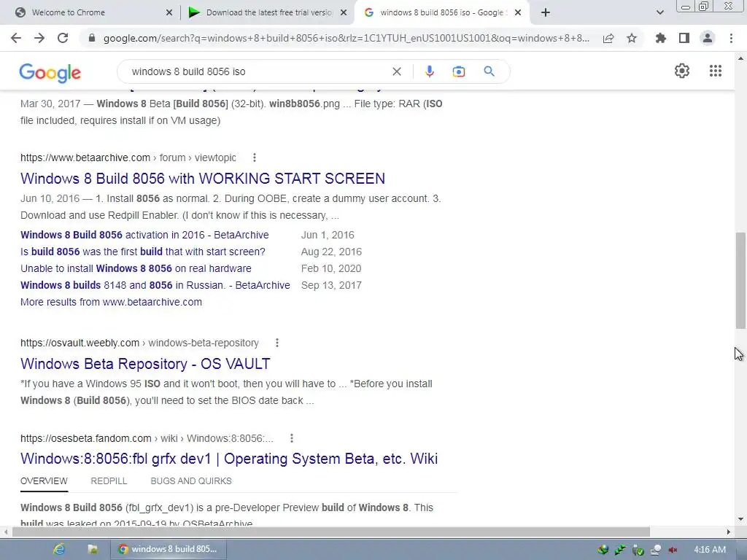Viewport: 747px width, 560px height.
Task: Open Unable to install Windows 8 8056 link
Action: pyautogui.click(x=136, y=268)
